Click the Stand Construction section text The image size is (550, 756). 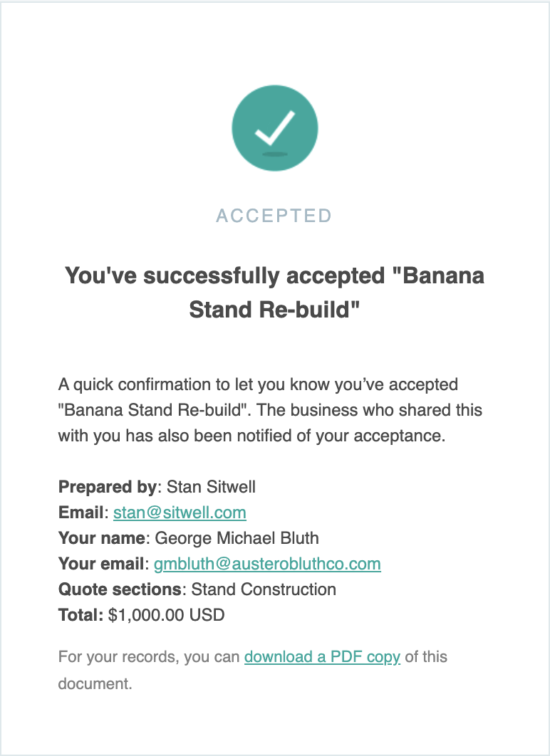point(264,589)
